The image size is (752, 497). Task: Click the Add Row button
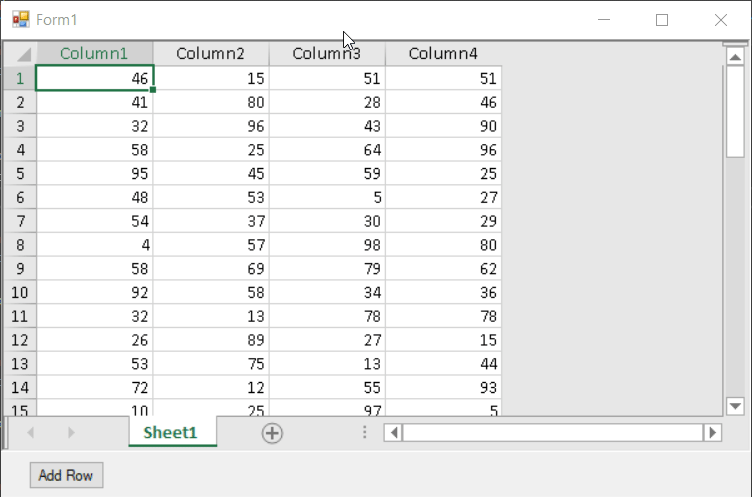pyautogui.click(x=66, y=475)
